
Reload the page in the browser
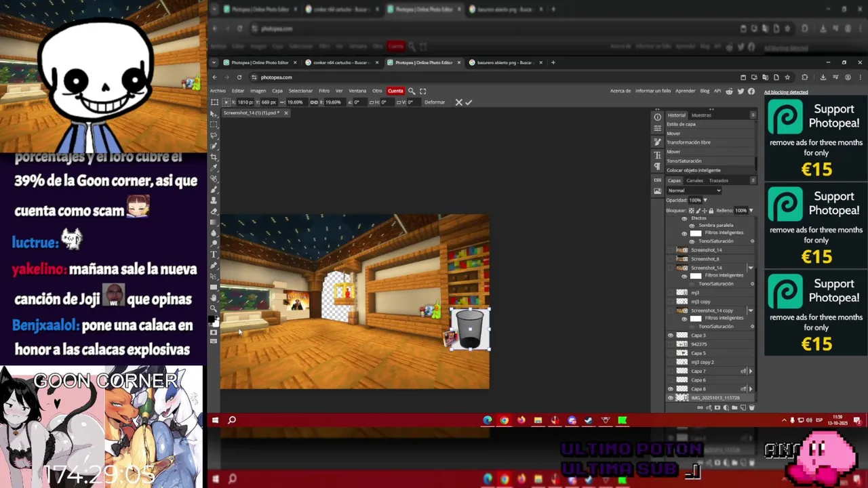point(239,77)
